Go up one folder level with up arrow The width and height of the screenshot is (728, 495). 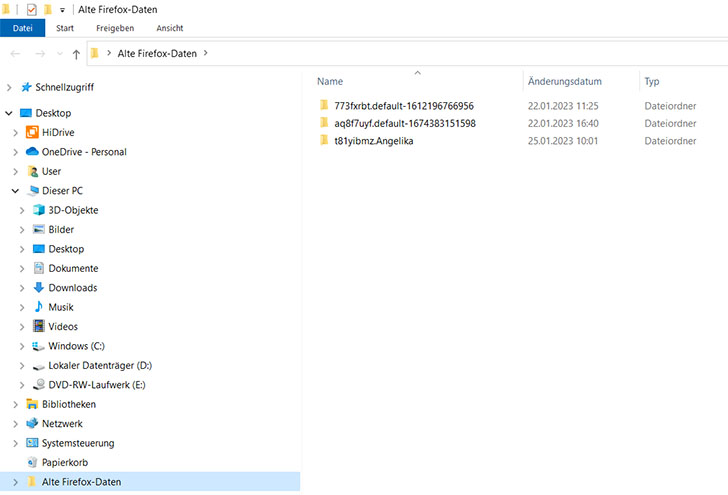(x=76, y=54)
